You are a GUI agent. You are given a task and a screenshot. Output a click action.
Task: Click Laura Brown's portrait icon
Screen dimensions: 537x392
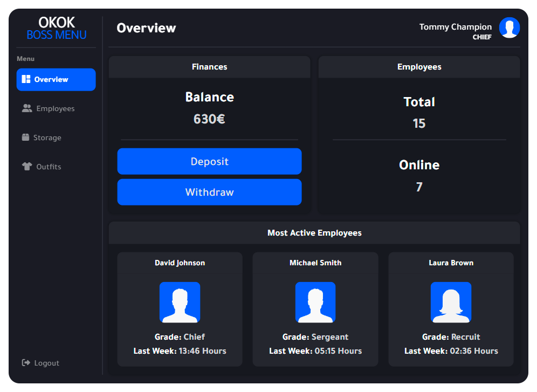[451, 302]
